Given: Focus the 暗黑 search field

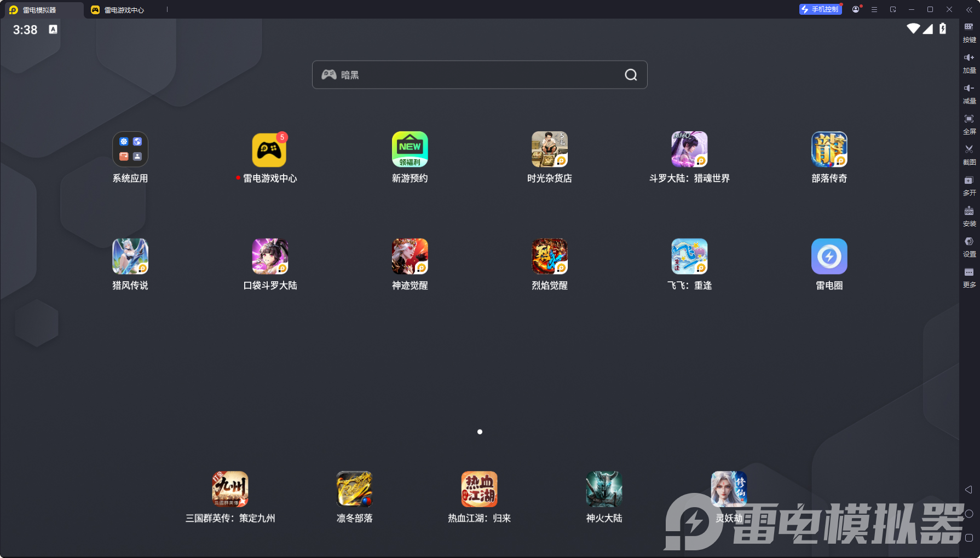Looking at the screenshot, I should click(x=480, y=75).
